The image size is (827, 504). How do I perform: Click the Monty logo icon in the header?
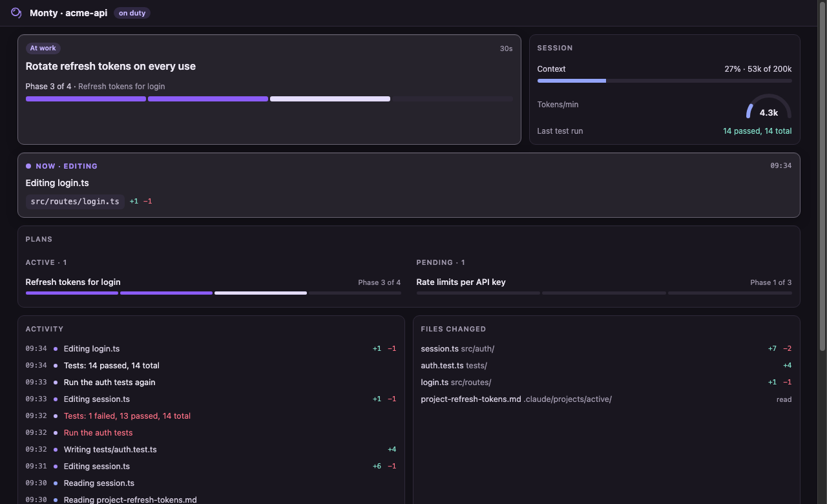pos(16,13)
